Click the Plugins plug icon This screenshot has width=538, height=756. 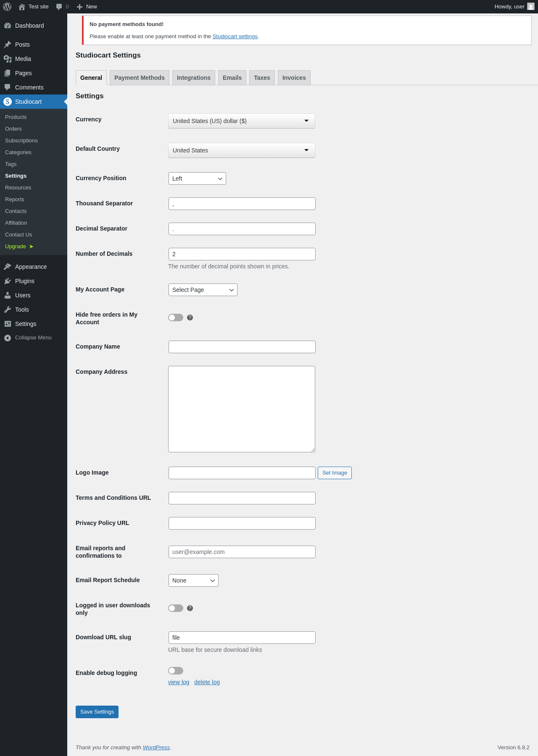(x=8, y=281)
